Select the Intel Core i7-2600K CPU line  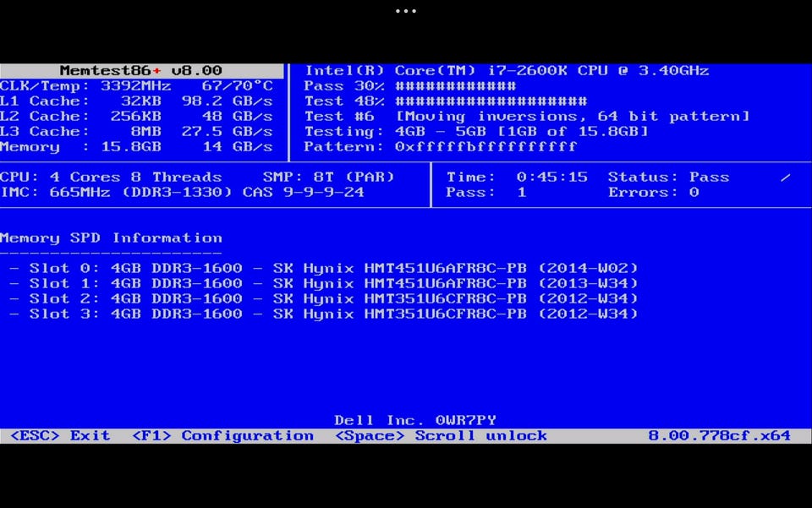tap(507, 70)
